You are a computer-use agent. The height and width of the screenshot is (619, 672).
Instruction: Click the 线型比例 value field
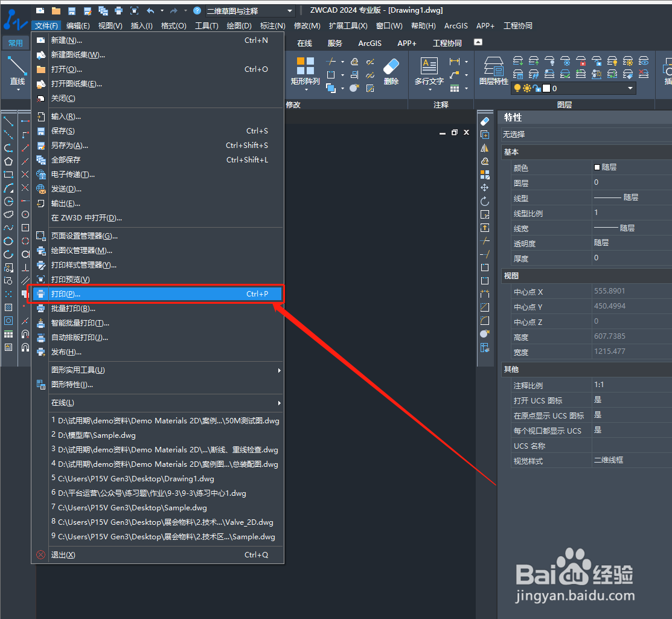point(632,213)
